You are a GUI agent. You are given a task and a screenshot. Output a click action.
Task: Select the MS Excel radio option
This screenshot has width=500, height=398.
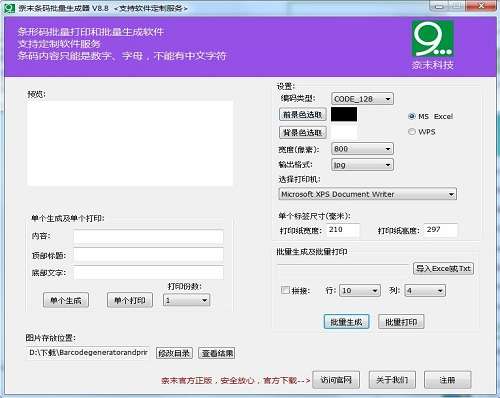412,116
